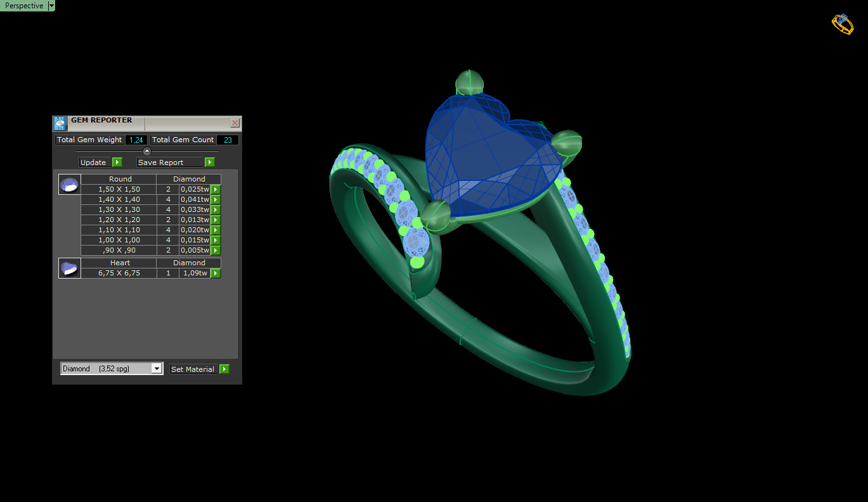Image resolution: width=868 pixels, height=502 pixels.
Task: Click the Update button
Action: [x=95, y=162]
